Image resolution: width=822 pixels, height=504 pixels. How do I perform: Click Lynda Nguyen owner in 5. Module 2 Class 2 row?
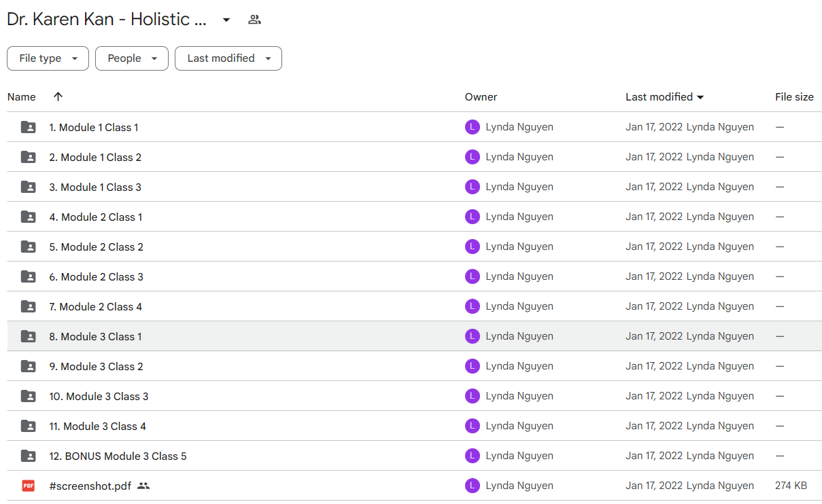click(x=519, y=247)
